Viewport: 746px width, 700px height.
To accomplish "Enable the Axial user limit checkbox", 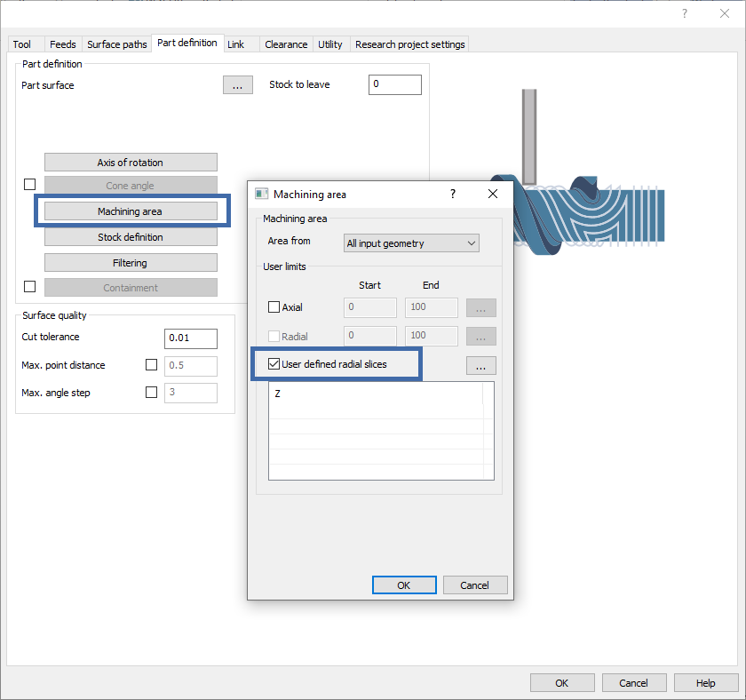I will (274, 307).
